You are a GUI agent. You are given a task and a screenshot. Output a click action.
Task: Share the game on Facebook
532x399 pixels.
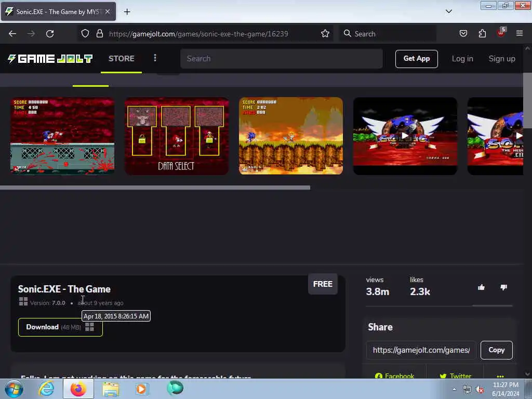pos(394,376)
